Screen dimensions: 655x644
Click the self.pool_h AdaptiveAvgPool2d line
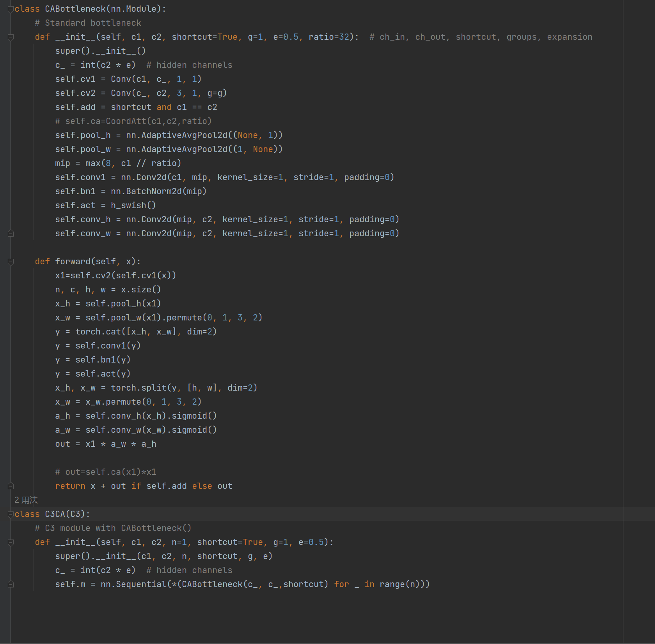point(168,135)
